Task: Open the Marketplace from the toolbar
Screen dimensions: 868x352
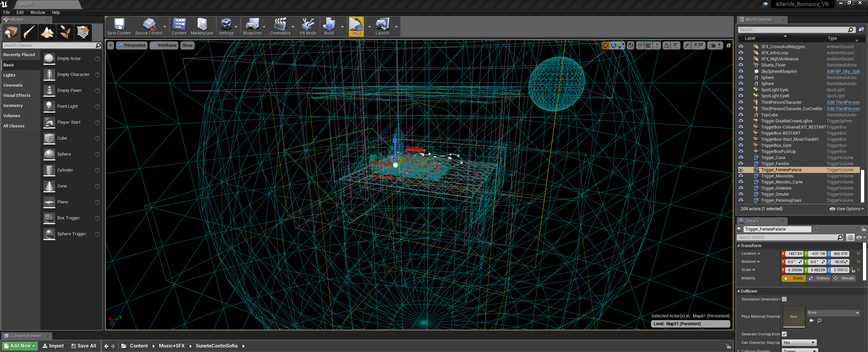Action: [202, 26]
